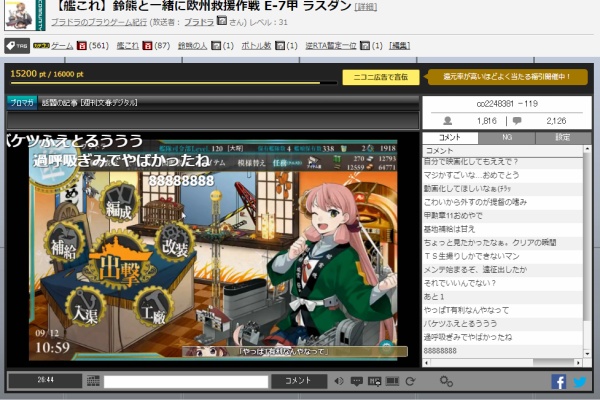The width and height of the screenshot is (600, 400).
Task: Open the 鈴熊の人 tag link
Action: tap(192, 46)
